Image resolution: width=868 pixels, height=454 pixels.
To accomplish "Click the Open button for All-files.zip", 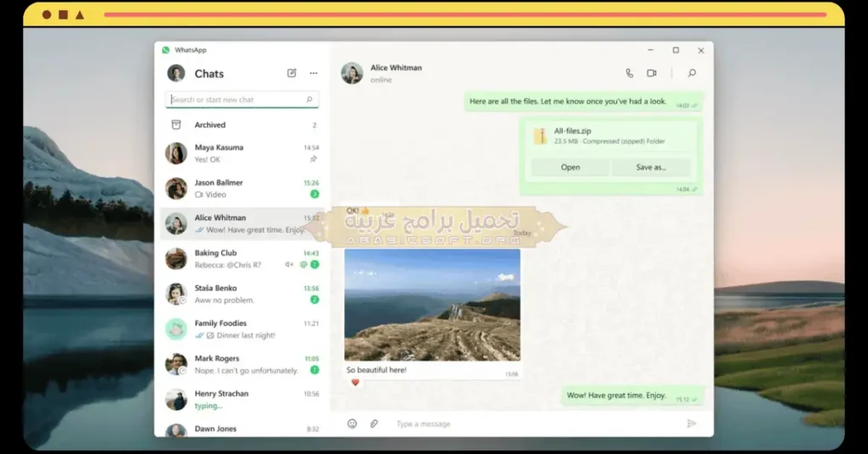I will tap(570, 167).
